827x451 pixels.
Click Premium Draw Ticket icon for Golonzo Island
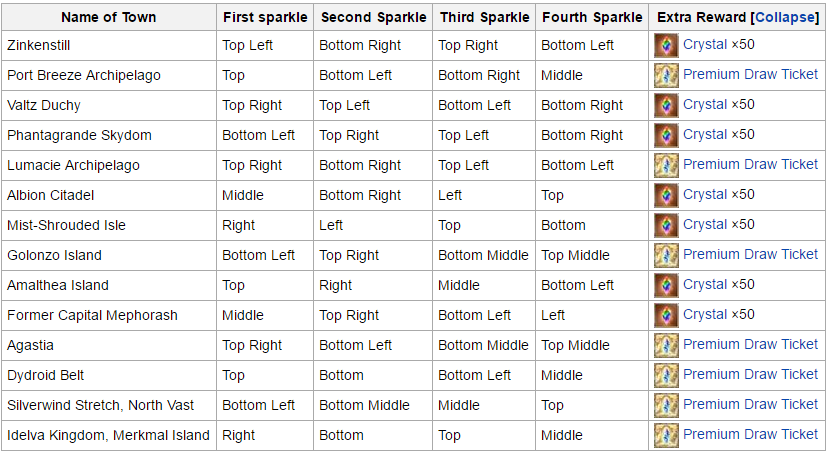[x=666, y=255]
